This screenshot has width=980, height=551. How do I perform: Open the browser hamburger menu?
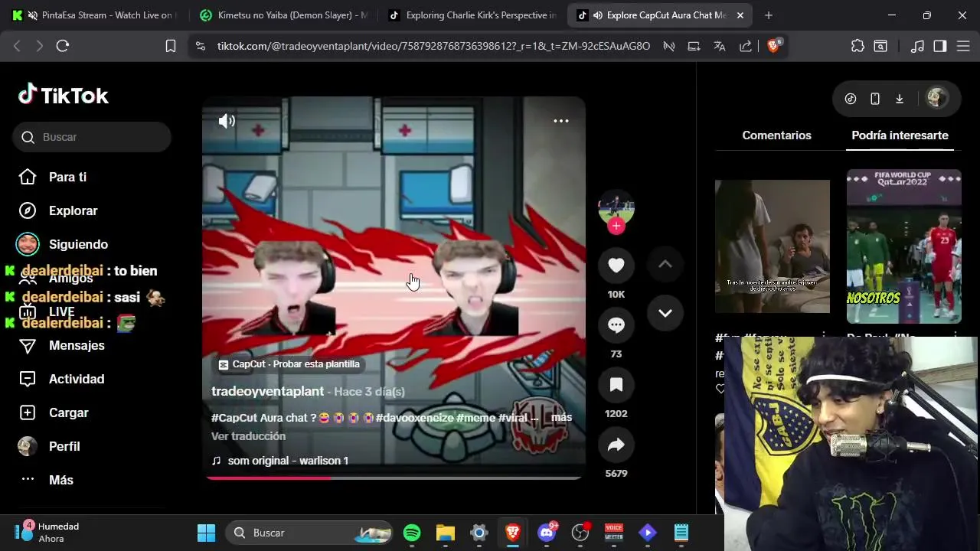pyautogui.click(x=962, y=46)
